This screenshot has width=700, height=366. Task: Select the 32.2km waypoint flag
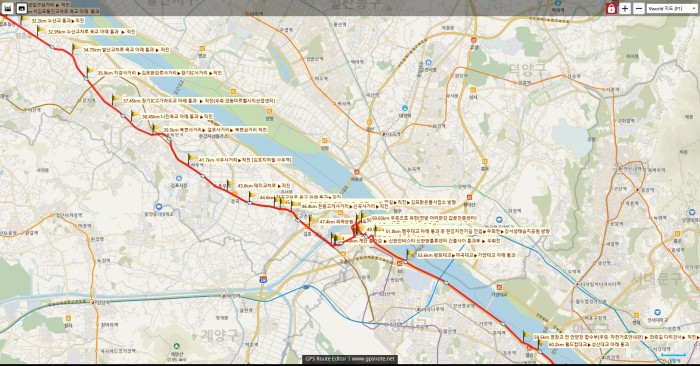[24, 19]
